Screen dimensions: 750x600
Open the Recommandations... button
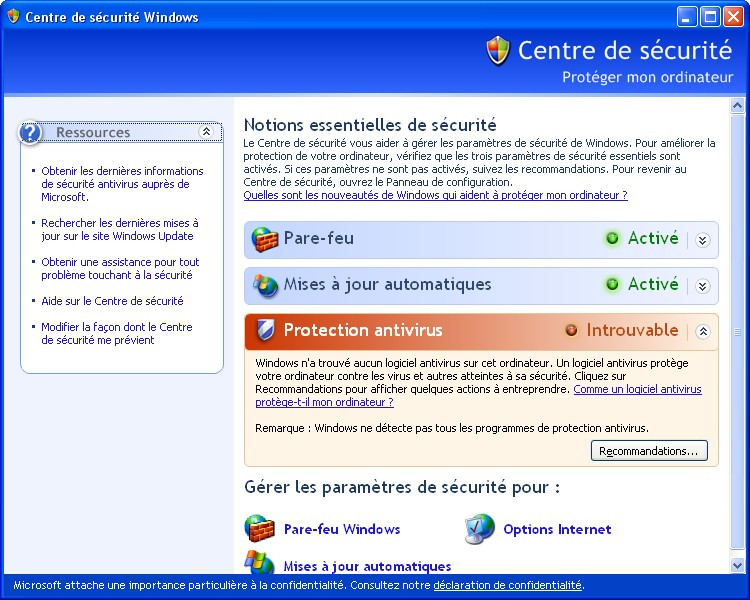pos(649,451)
